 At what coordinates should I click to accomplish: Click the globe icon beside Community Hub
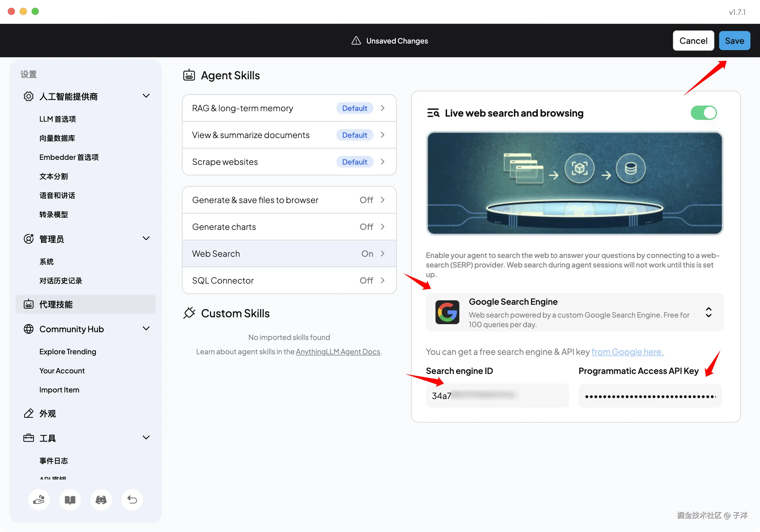pos(28,329)
